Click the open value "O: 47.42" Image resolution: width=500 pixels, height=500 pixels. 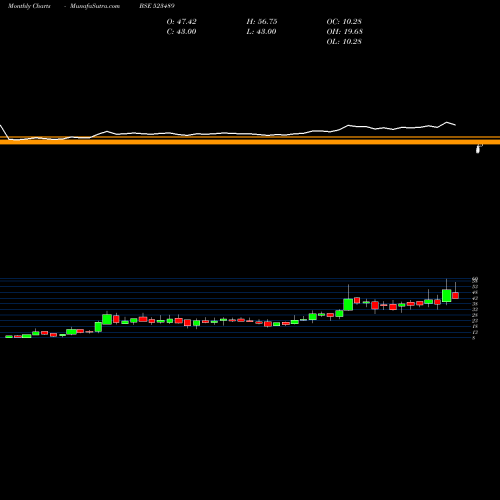181,22
